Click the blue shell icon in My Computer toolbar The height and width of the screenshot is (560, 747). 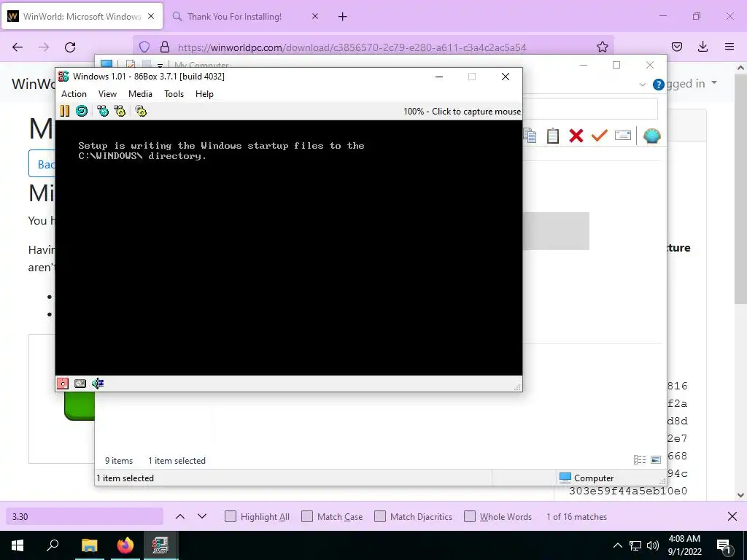[651, 136]
